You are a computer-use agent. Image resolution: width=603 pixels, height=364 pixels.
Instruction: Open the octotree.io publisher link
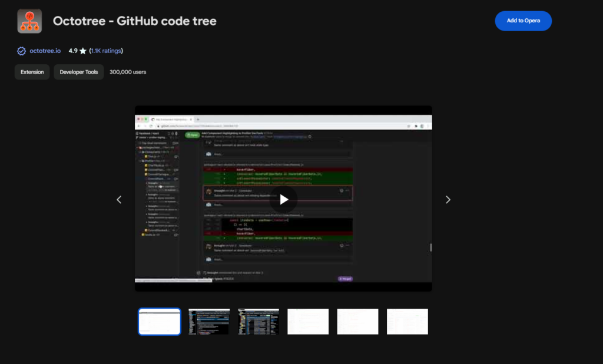pyautogui.click(x=45, y=51)
